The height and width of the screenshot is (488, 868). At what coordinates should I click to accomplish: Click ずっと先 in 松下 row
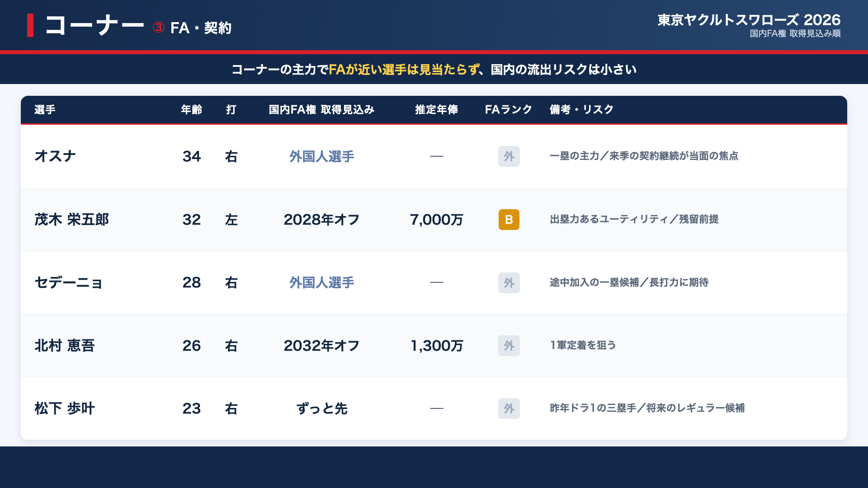[x=321, y=408]
